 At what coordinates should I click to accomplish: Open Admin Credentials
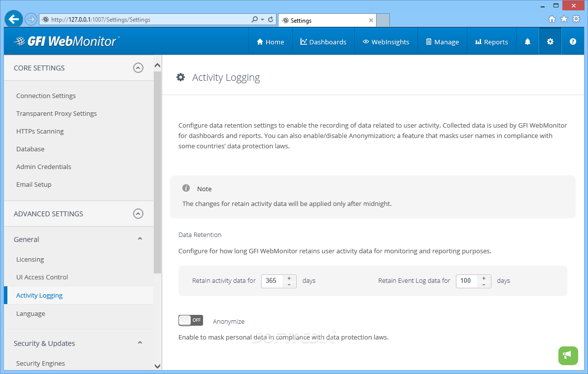click(x=43, y=167)
